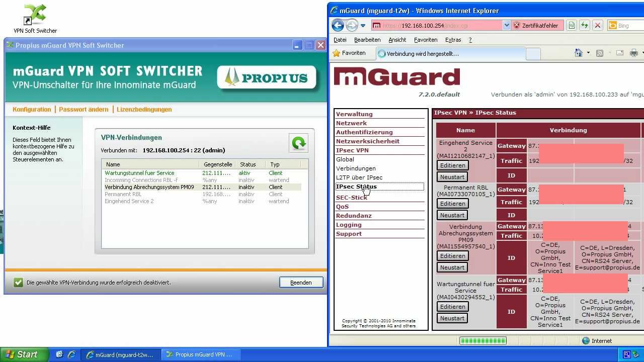Select the 'Verbindung wird hergestellt...' tab
This screenshot has height=362, width=644.
pos(451,53)
